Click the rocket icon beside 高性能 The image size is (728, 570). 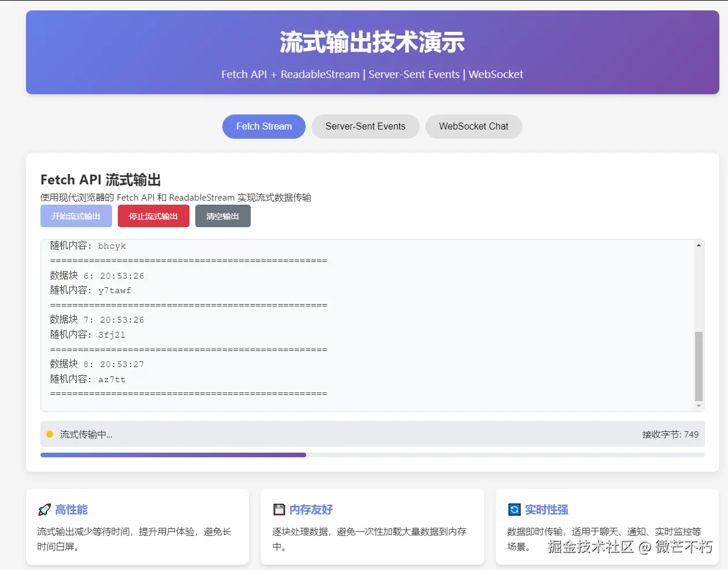44,510
